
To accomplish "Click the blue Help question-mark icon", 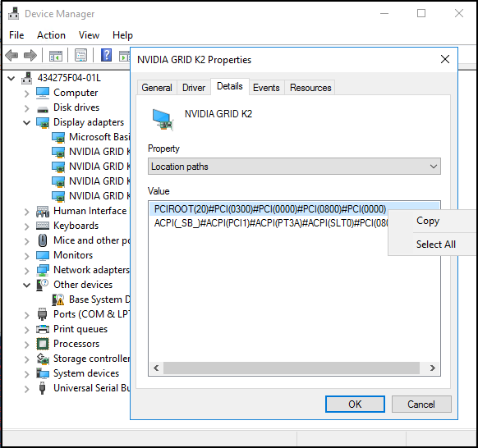I will click(x=106, y=55).
